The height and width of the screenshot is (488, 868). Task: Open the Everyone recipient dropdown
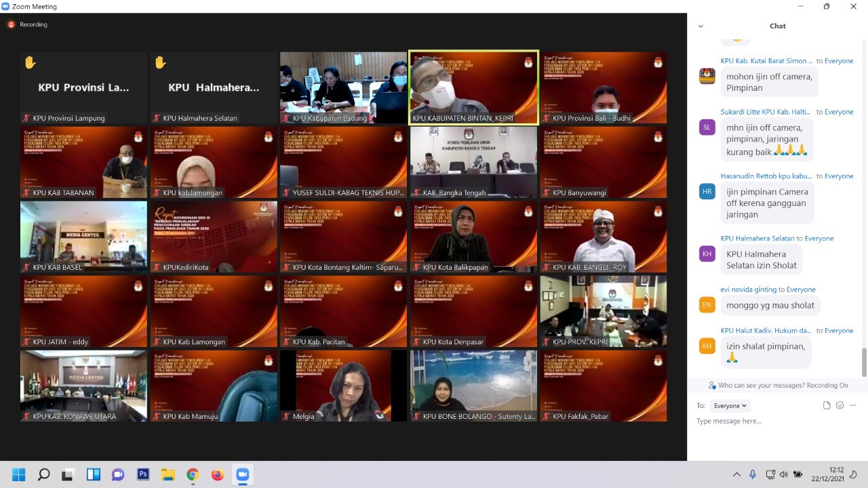tap(730, 405)
